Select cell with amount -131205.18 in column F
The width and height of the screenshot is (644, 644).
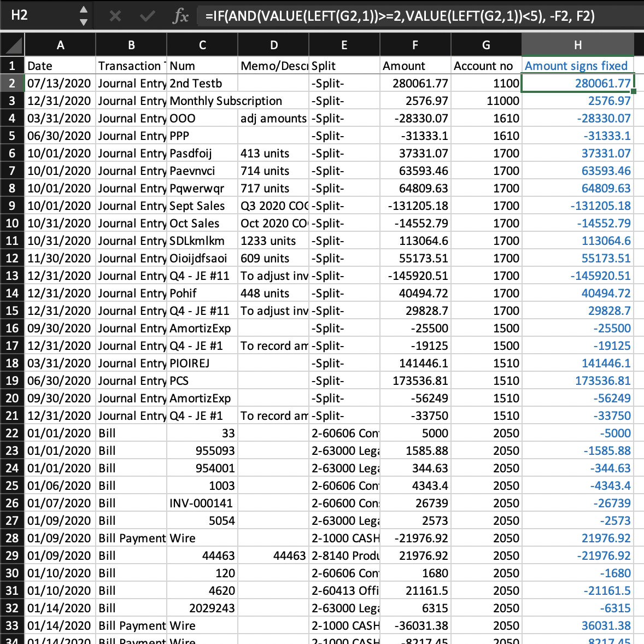(415, 206)
